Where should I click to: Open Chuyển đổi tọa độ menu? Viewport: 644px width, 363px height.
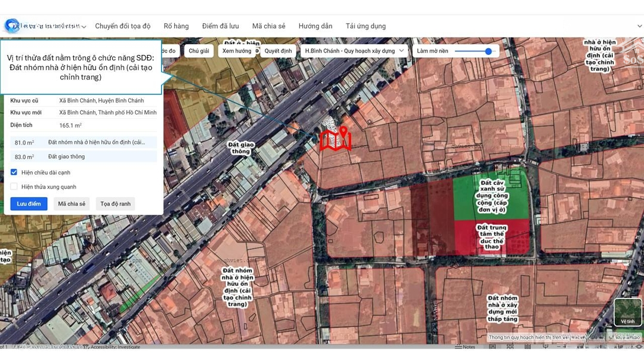click(x=123, y=26)
